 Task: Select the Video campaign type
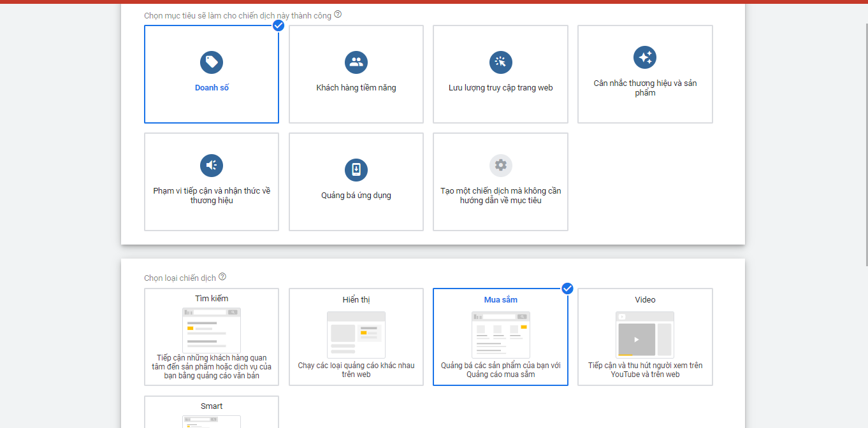(645, 336)
